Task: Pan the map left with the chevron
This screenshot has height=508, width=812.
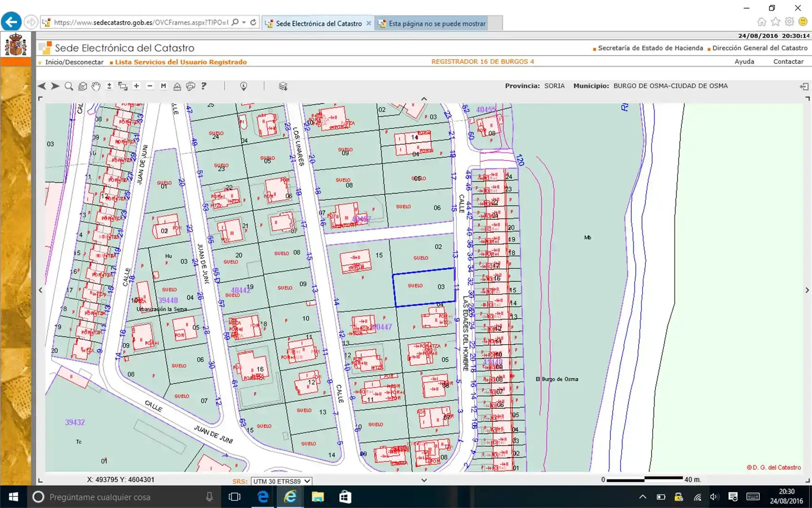Action: tap(40, 290)
